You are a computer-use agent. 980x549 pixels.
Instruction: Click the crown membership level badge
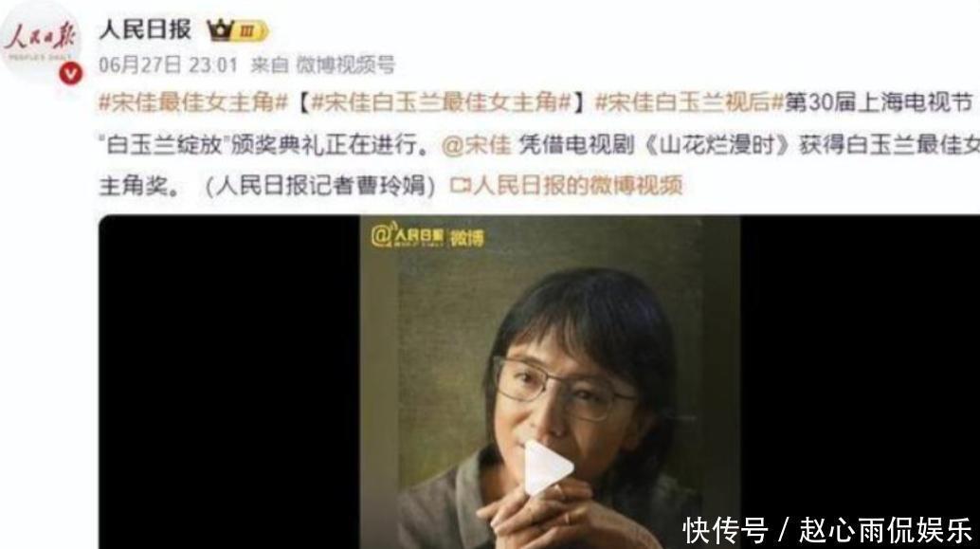pos(238,30)
